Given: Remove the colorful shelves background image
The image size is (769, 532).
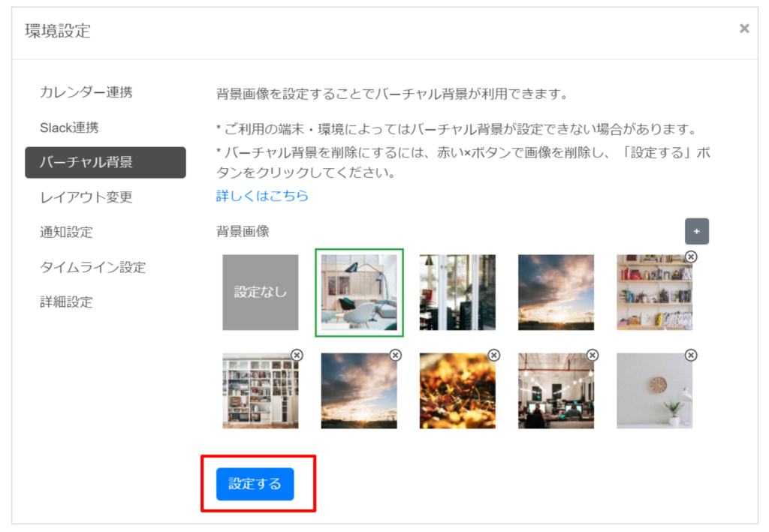Looking at the screenshot, I should pyautogui.click(x=691, y=257).
